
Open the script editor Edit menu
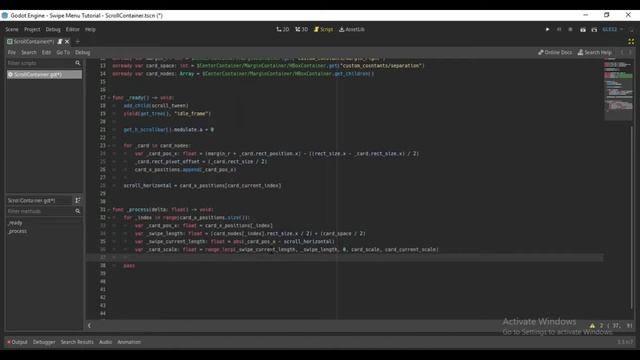tap(47, 52)
